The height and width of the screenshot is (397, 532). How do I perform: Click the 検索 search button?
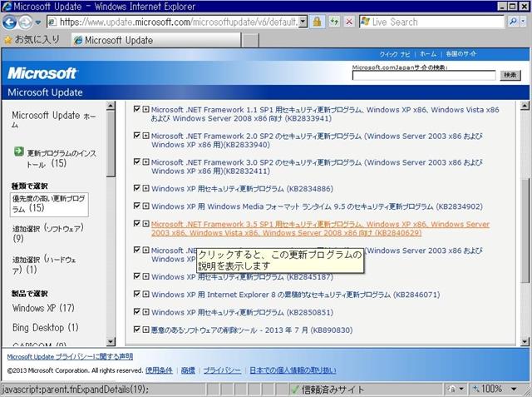(510, 75)
